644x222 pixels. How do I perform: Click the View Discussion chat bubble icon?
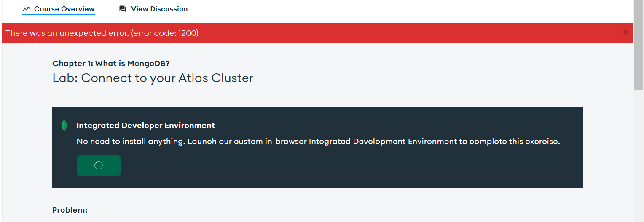[x=123, y=9]
